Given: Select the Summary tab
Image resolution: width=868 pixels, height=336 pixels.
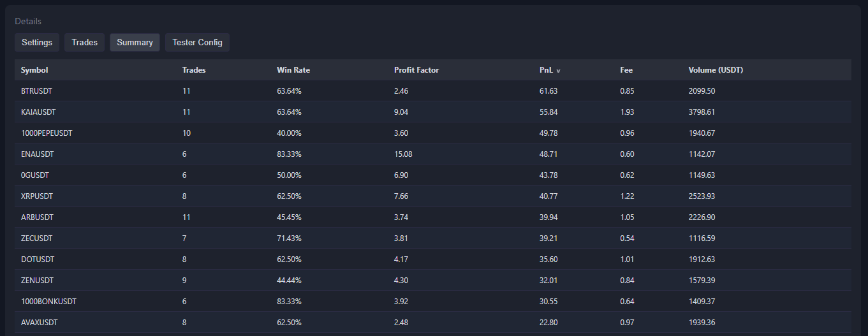Looking at the screenshot, I should tap(135, 43).
